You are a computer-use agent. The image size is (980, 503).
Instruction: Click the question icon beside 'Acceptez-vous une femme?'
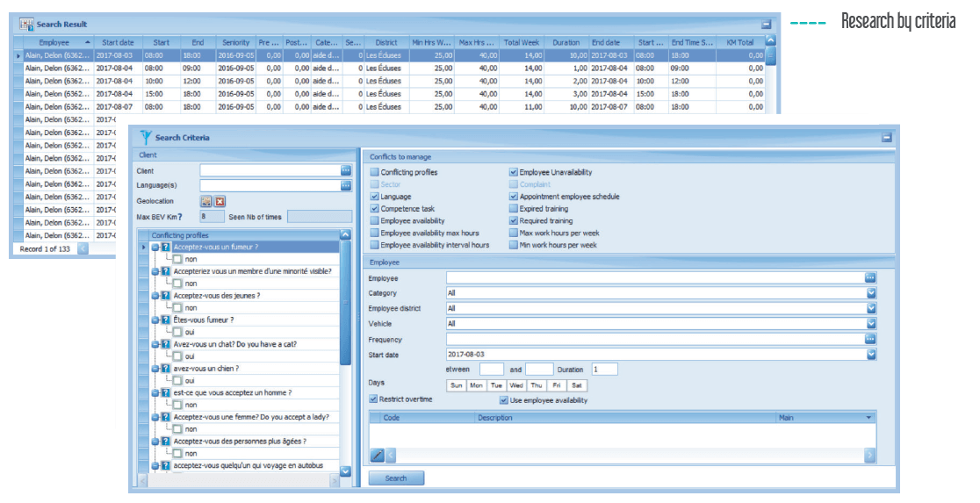[x=166, y=417]
